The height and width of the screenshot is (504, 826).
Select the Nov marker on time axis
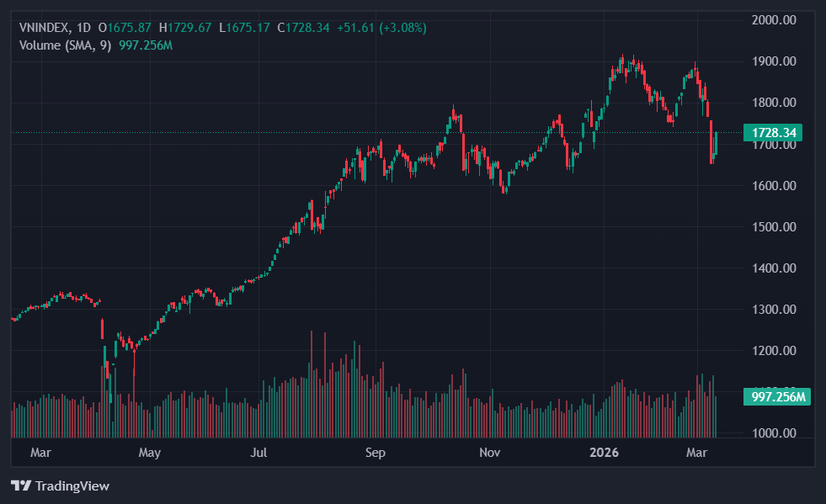click(489, 453)
